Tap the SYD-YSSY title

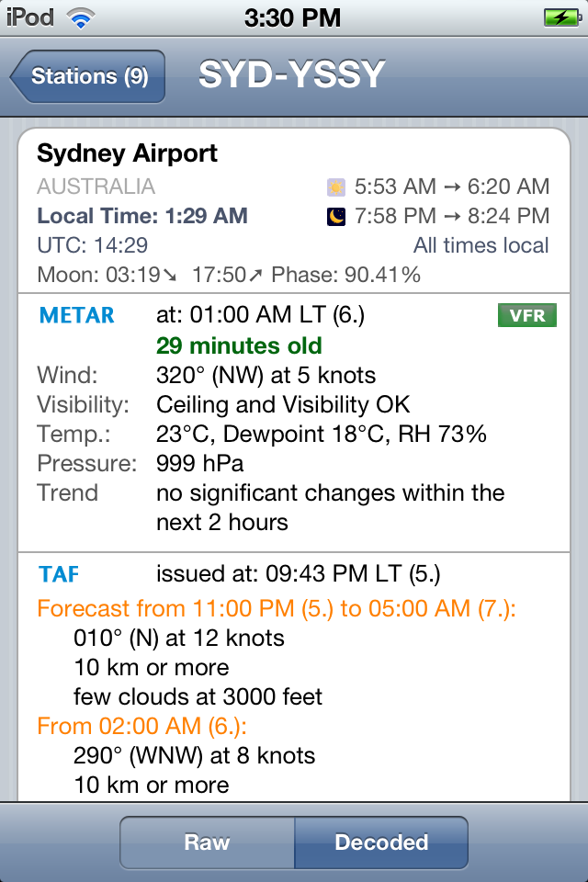click(x=291, y=74)
